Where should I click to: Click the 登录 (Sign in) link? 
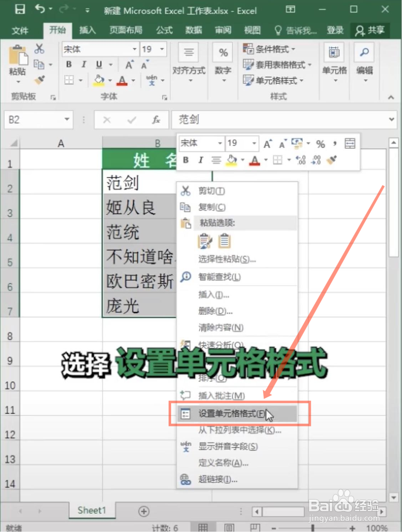[x=335, y=30]
